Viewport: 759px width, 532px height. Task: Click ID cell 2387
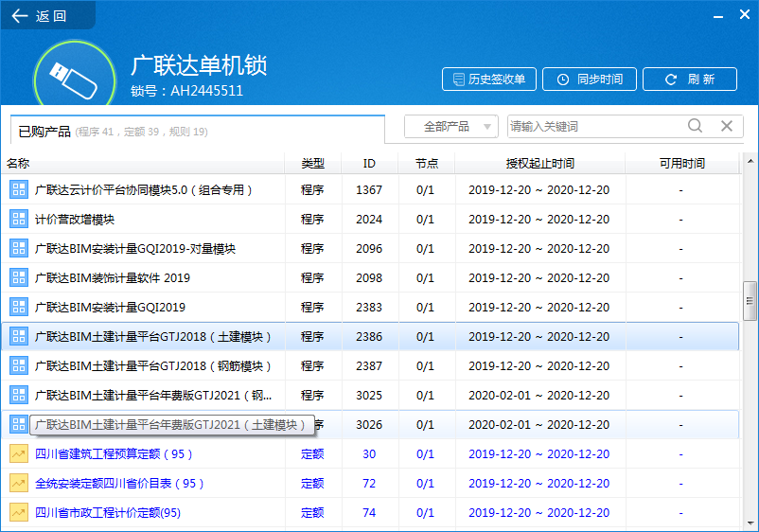(369, 366)
